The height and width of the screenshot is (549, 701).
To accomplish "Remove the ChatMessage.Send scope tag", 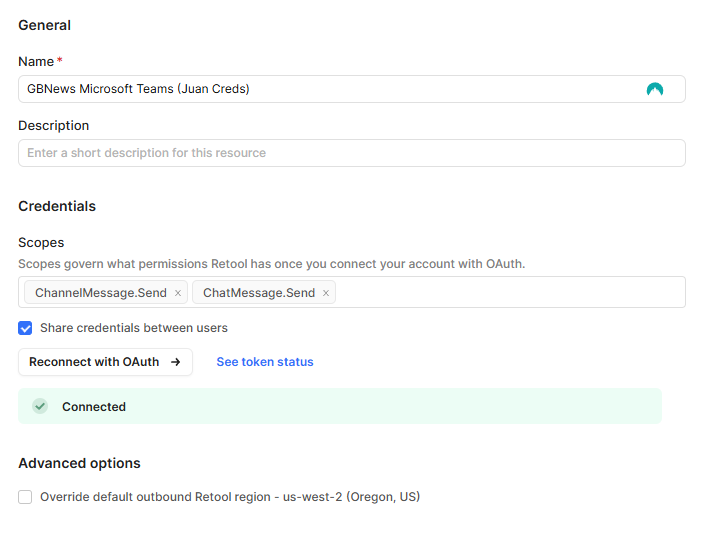I will (x=326, y=293).
